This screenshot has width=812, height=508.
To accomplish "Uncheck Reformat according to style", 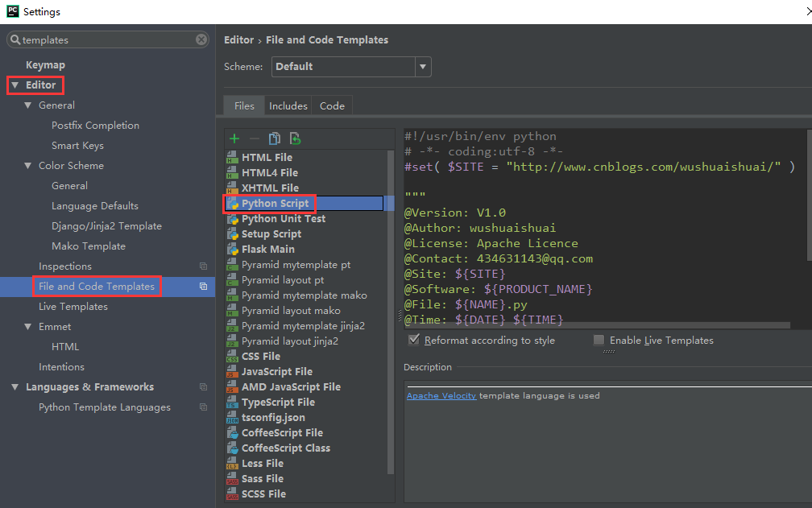I will point(414,340).
